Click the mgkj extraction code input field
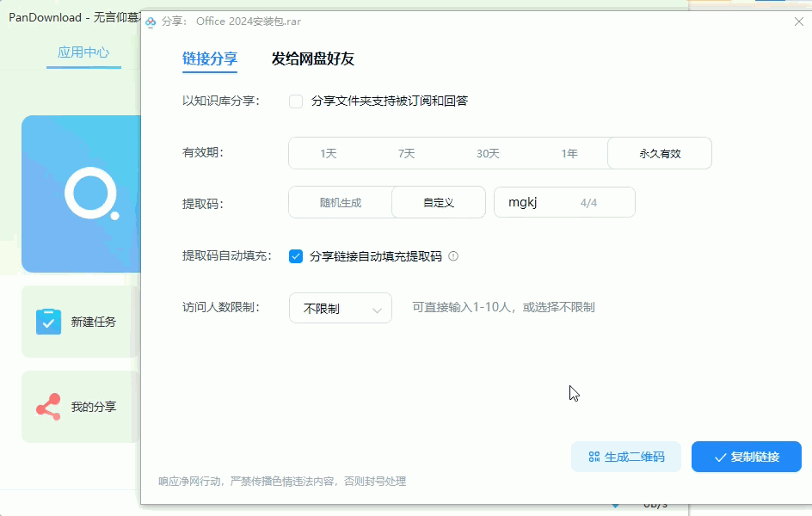The image size is (812, 516). point(551,202)
